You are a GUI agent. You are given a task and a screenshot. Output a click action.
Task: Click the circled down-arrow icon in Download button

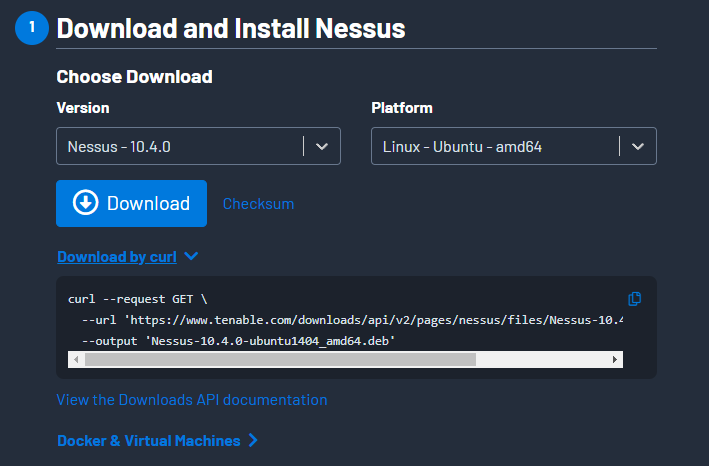pos(85,202)
